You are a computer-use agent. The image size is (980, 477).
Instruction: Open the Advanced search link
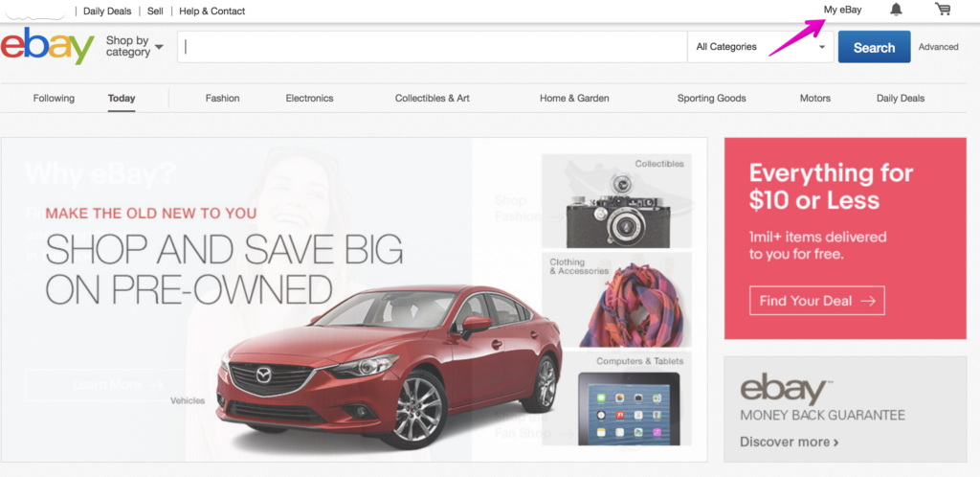coord(938,47)
